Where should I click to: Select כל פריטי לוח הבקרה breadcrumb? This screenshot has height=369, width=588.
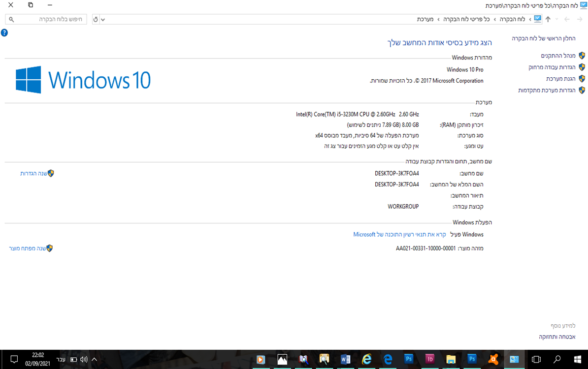[x=466, y=19]
